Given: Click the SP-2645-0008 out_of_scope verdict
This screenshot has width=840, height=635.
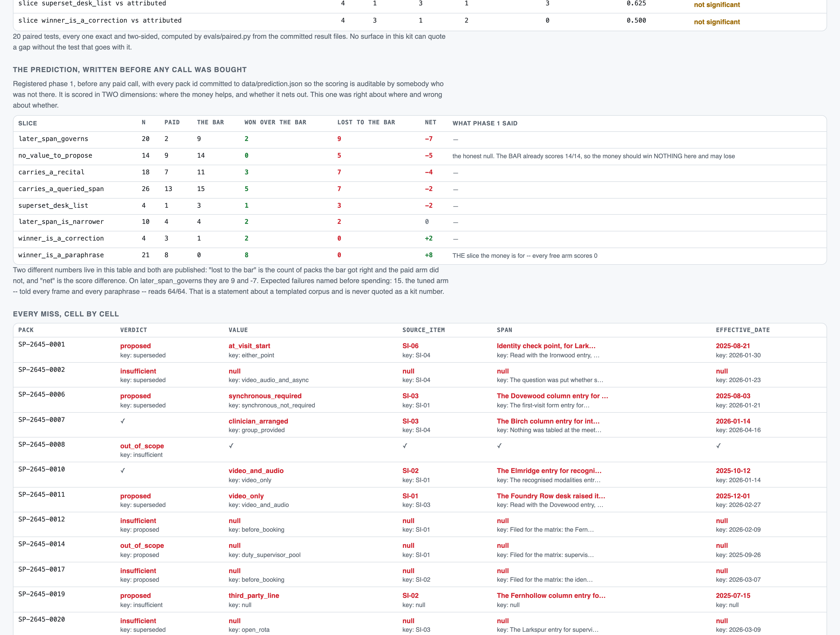Looking at the screenshot, I should tap(142, 446).
